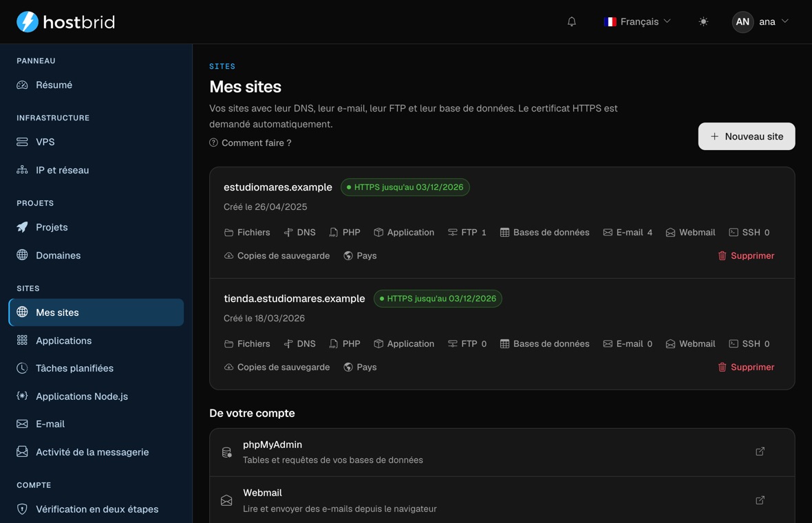
Task: Click Supprimer for estudiomares.example
Action: (746, 256)
